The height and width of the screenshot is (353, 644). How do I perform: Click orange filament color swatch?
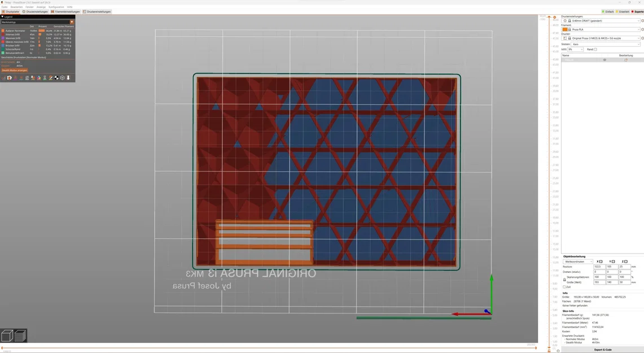click(565, 29)
